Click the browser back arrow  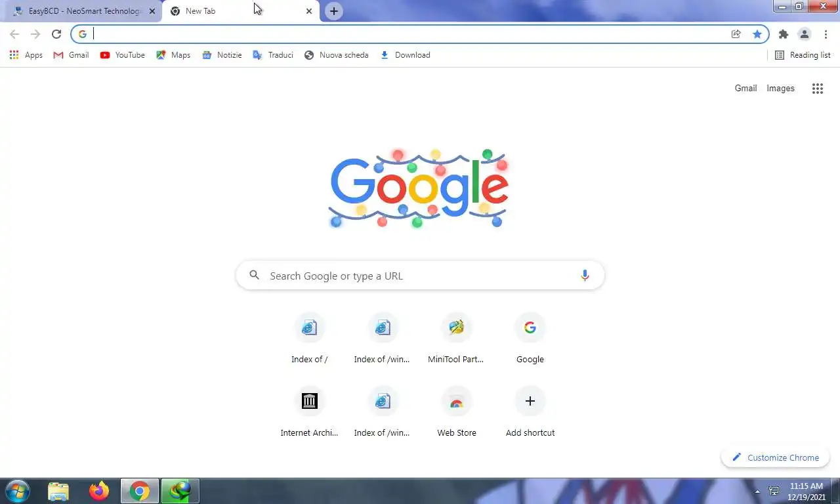[14, 34]
